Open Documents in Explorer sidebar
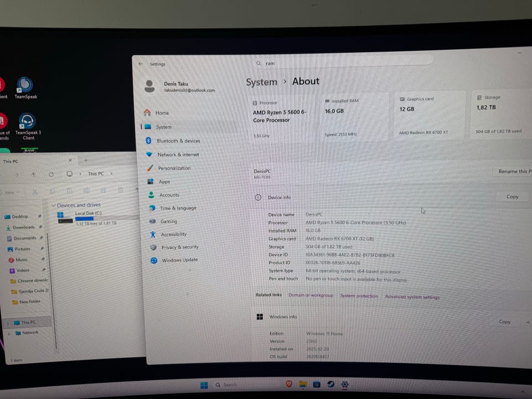Screen dimensions: 532x399 24,238
